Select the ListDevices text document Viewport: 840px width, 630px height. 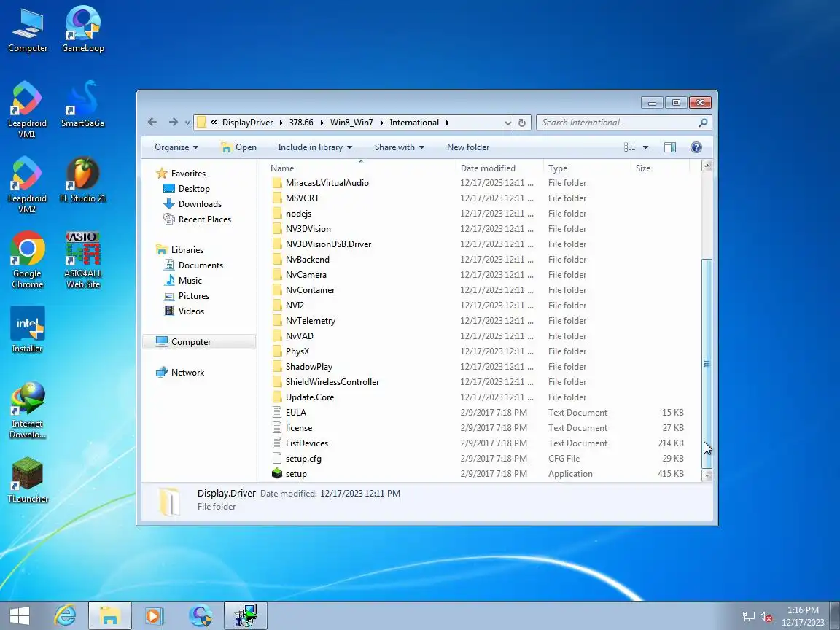click(300, 443)
